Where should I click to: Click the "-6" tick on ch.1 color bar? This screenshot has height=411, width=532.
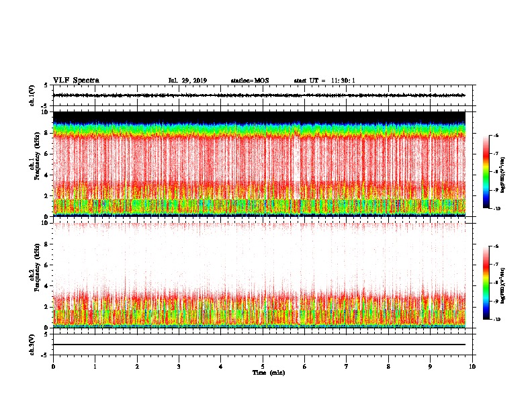click(x=496, y=135)
